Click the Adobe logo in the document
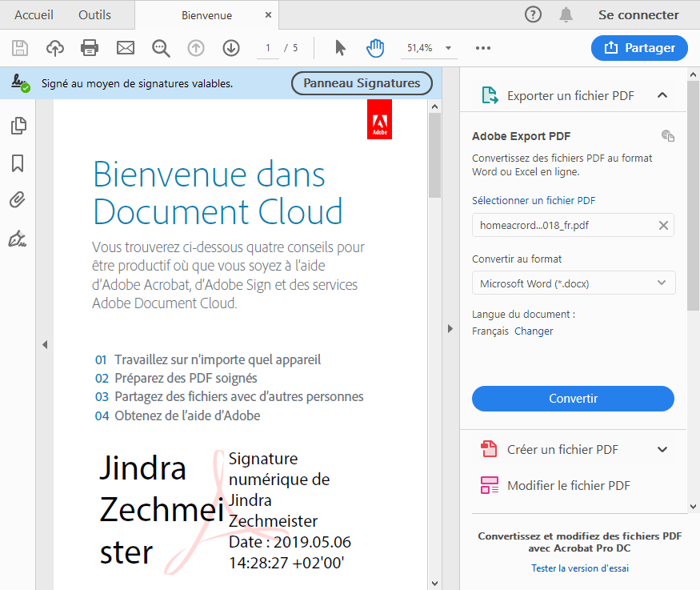This screenshot has width=700, height=590. coord(379,119)
